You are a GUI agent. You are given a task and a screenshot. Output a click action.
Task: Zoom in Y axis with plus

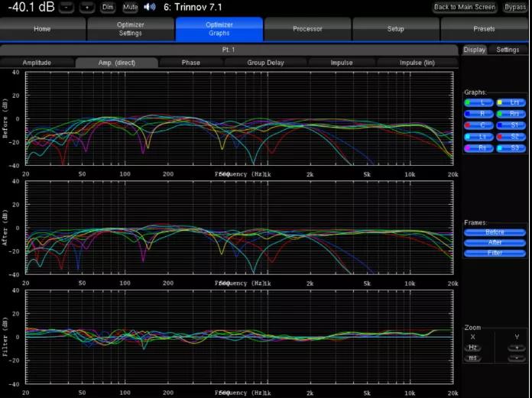[x=517, y=348]
